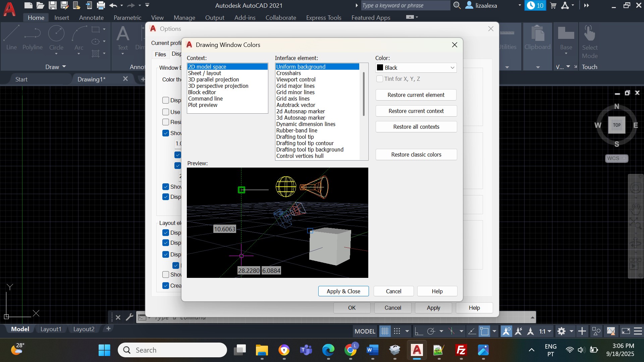Toggle the Crea... checkbox in Layout elements
The height and width of the screenshot is (362, 644).
click(166, 286)
